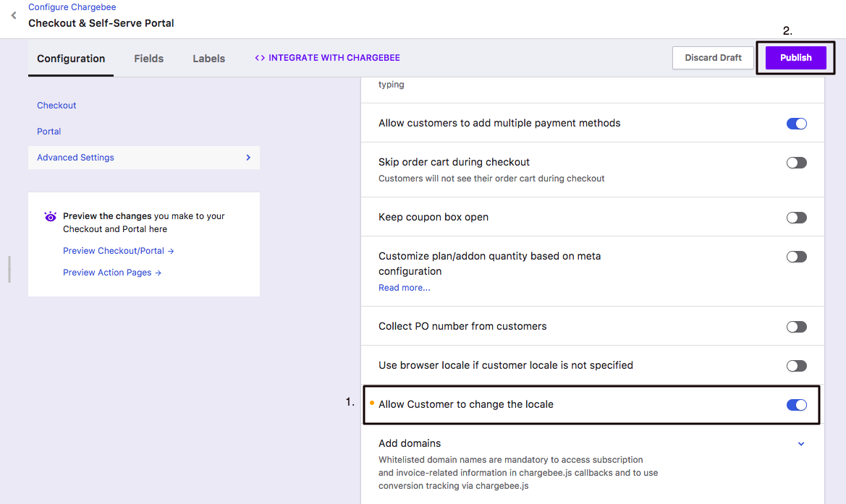Click the arrow beside Preview Checkout/Portal
Image resolution: width=846 pixels, height=504 pixels.
(x=172, y=251)
